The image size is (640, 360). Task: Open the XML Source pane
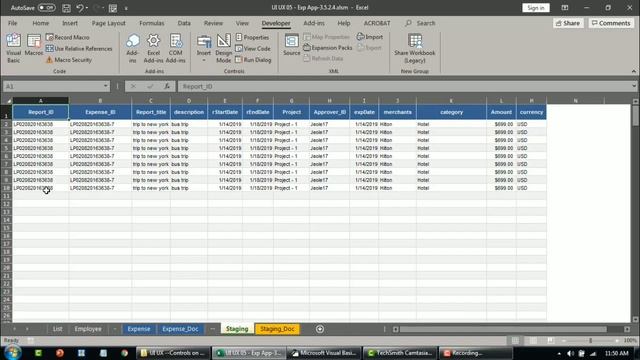(x=291, y=45)
